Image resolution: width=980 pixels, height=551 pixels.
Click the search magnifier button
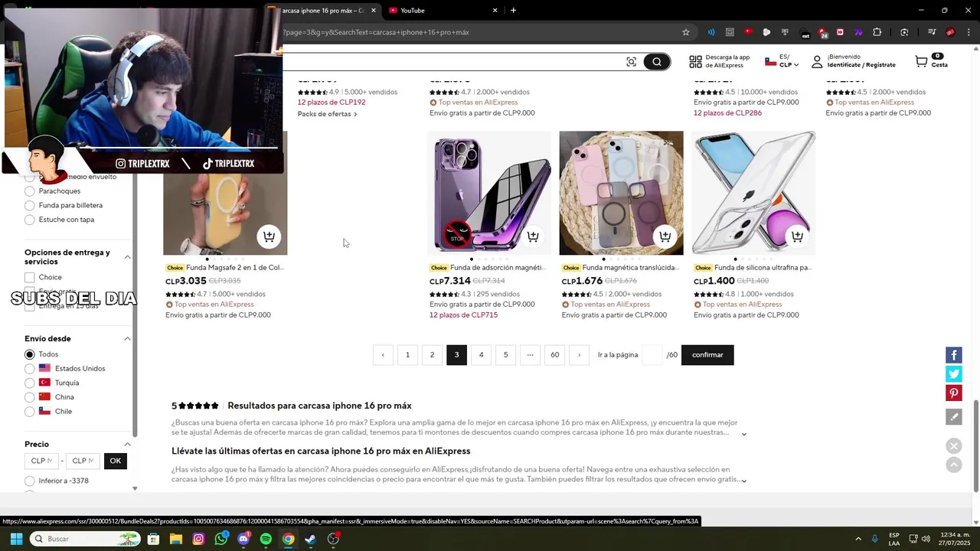656,62
